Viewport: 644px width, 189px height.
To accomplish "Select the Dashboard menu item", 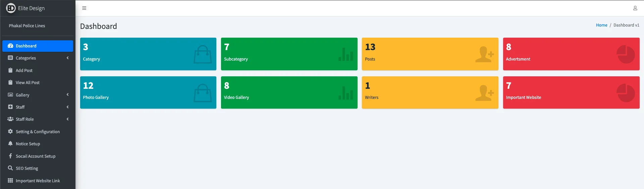I will 38,46.
